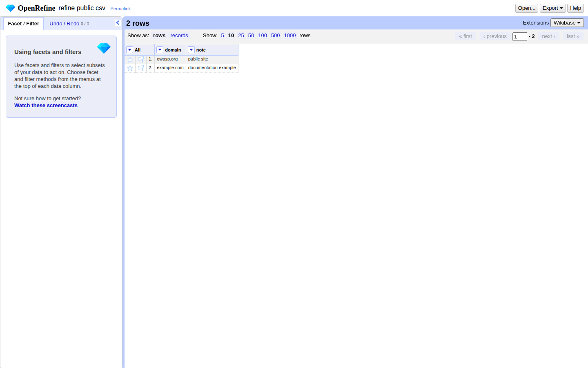Screen dimensions: 588x368
Task: Collapse the left facet panel arrow
Action: tap(118, 23)
